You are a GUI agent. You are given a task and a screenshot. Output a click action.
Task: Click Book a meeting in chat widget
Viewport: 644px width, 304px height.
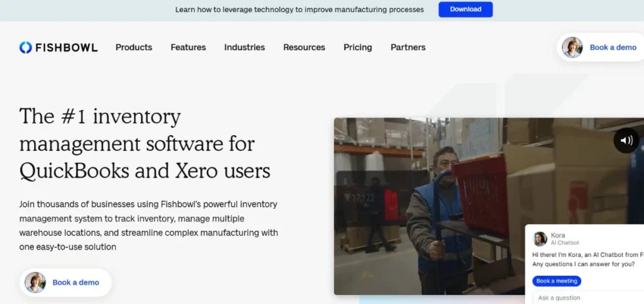tap(557, 281)
